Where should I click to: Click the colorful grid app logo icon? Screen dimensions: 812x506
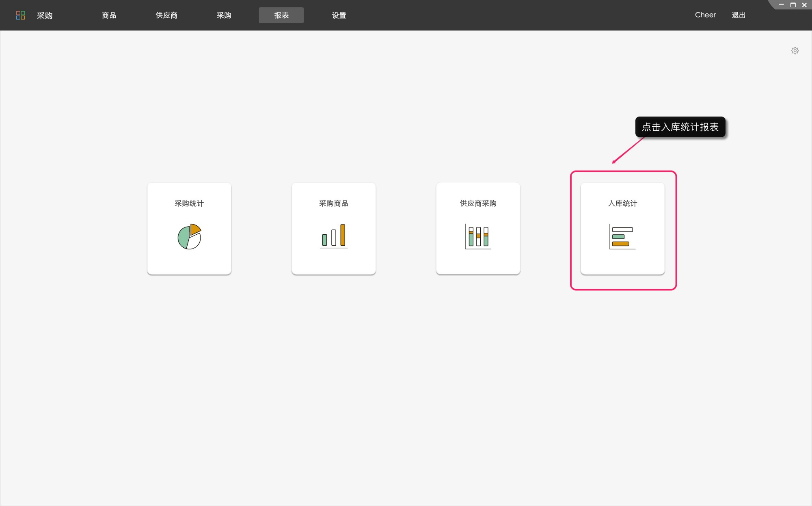pyautogui.click(x=20, y=15)
